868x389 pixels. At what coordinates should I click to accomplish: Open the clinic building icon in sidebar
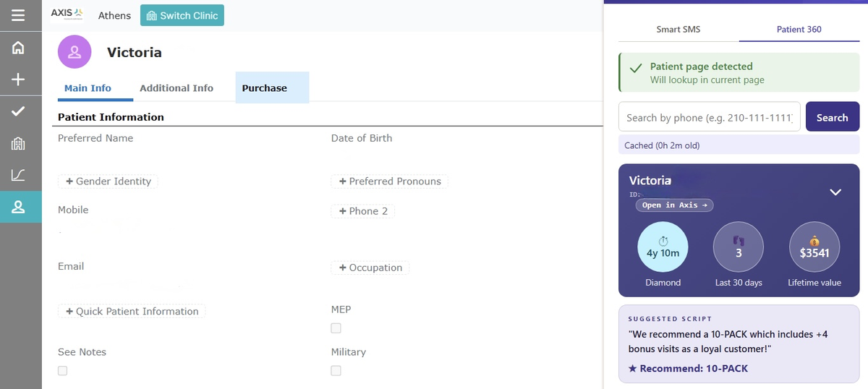(18, 143)
